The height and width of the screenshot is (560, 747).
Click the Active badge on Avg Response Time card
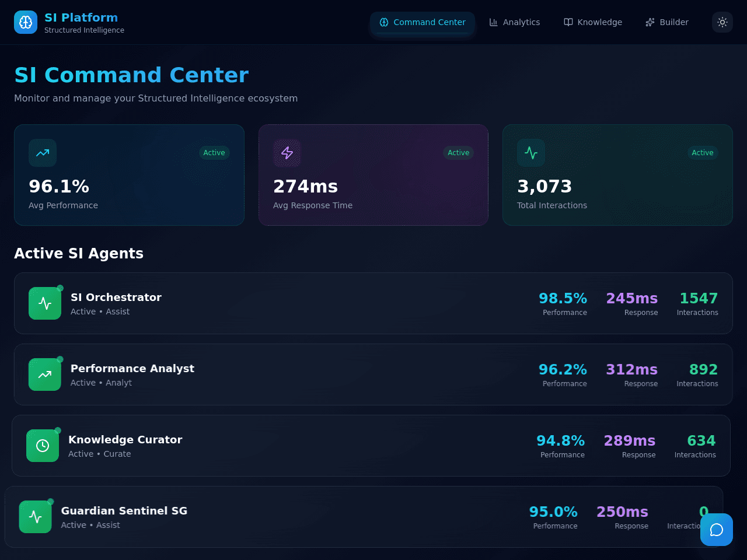[459, 153]
